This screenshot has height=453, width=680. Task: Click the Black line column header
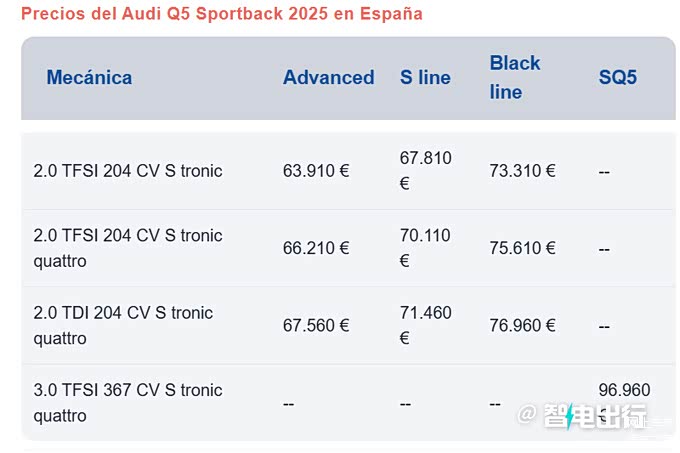click(x=514, y=77)
